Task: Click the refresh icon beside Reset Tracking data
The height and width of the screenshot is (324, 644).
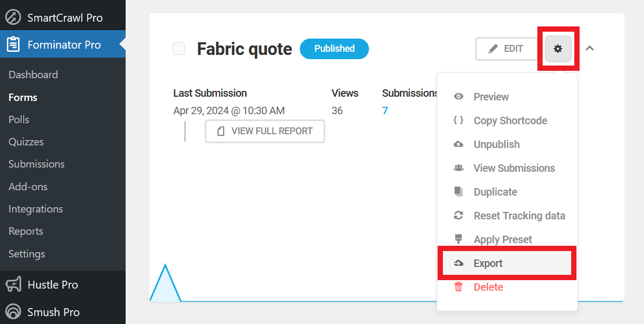Action: [x=459, y=216]
